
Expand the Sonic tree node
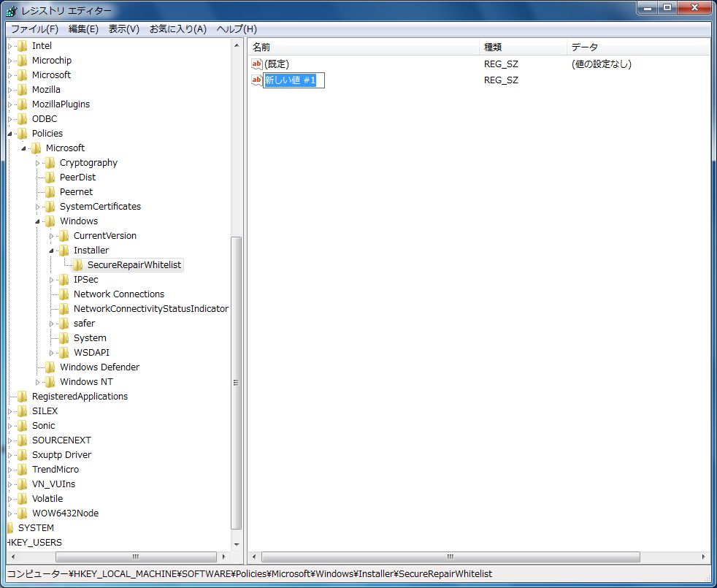point(10,426)
